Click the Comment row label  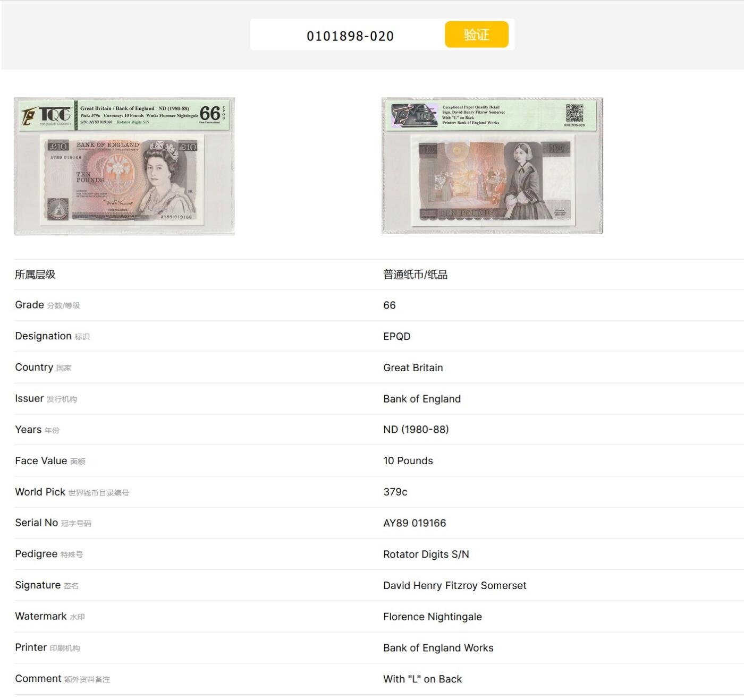click(x=62, y=679)
